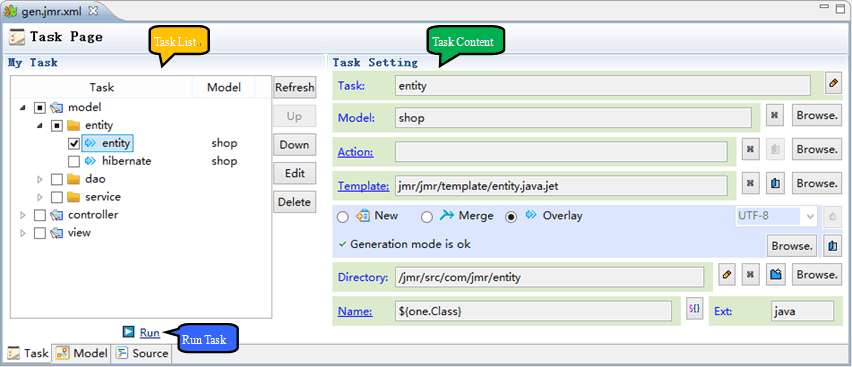Clear the Directory field with its X icon
Screen dimensions: 852x367
pos(750,275)
